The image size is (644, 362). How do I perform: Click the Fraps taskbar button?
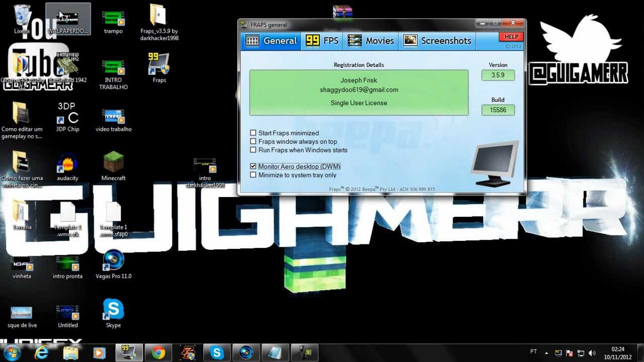129,353
